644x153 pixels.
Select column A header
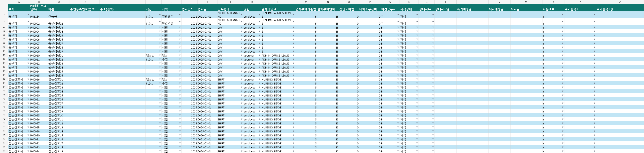pos(19,2)
